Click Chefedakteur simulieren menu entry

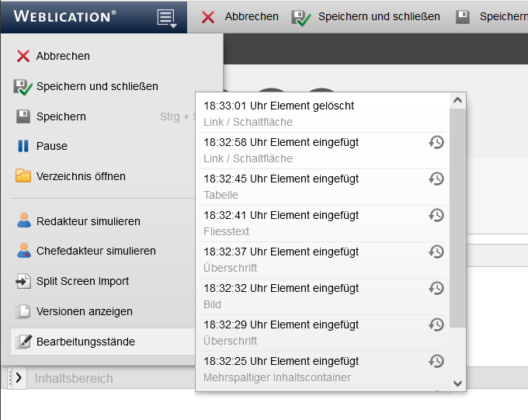pyautogui.click(x=96, y=251)
